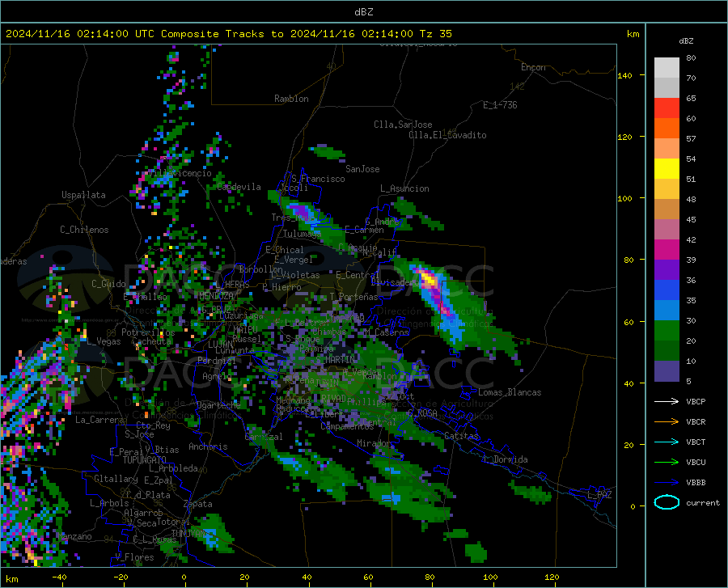Click the Encon map label
Viewport: 728px width, 588px height.
533,67
